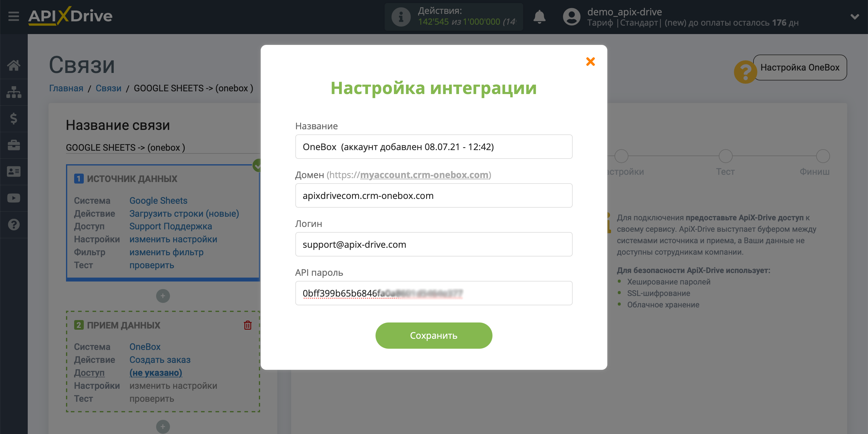Image resolution: width=868 pixels, height=434 pixels.
Task: Delete the ПРИЕМ ДАННЫХ block
Action: pyautogui.click(x=248, y=325)
